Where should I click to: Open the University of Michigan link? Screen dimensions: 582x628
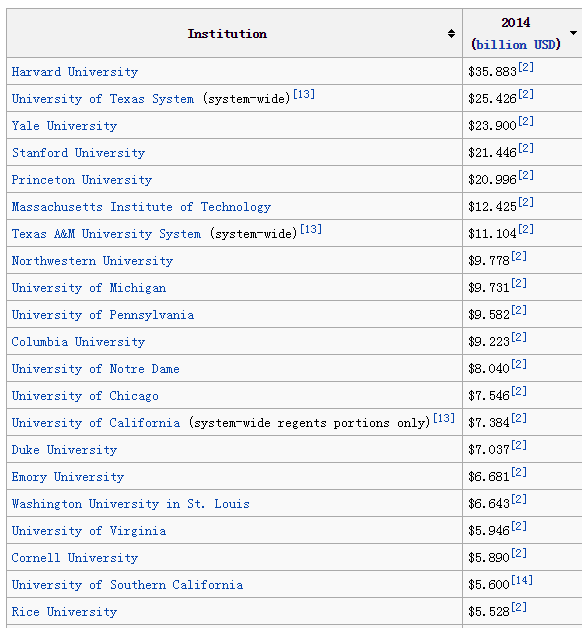coord(89,288)
